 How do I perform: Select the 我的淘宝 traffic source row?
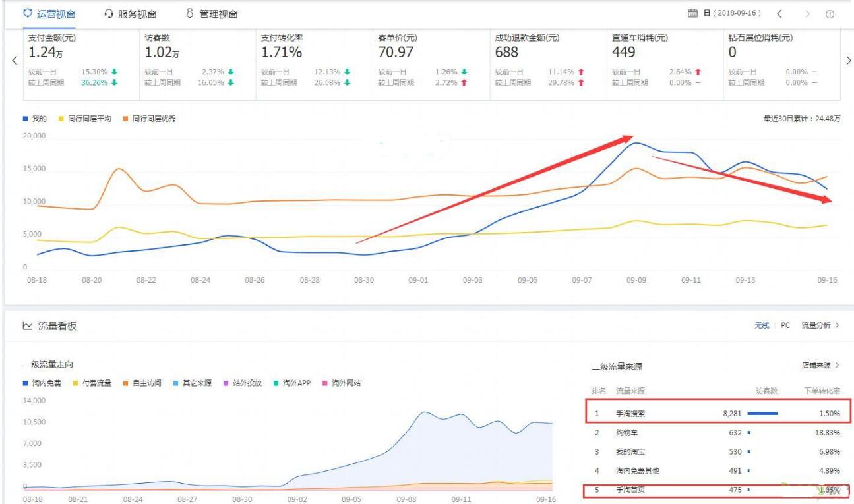click(x=717, y=451)
